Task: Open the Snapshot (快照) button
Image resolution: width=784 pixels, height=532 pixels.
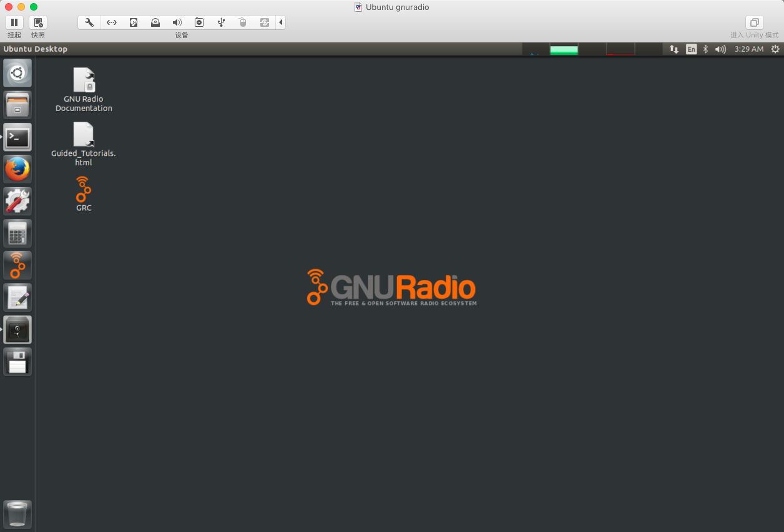Action: point(38,22)
